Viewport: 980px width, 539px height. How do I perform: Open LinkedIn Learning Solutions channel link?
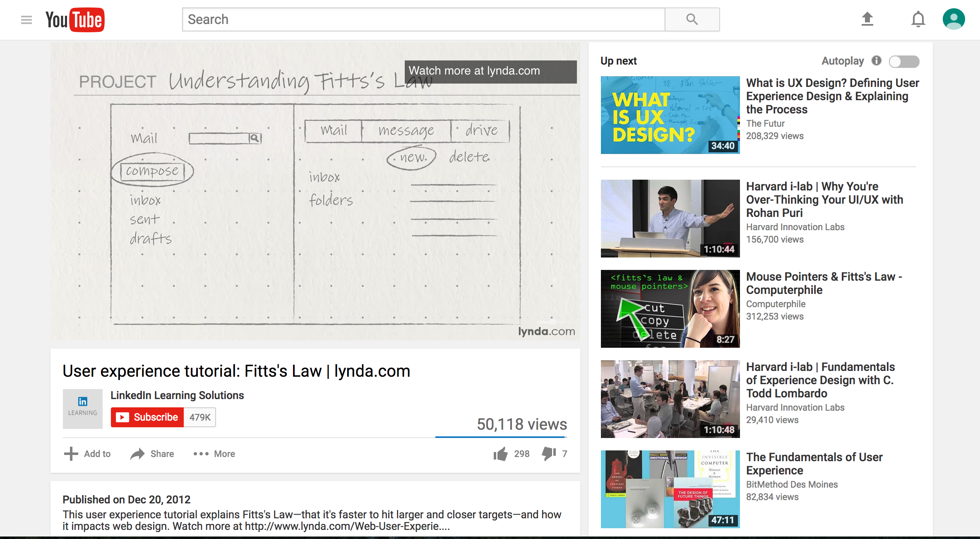(177, 395)
